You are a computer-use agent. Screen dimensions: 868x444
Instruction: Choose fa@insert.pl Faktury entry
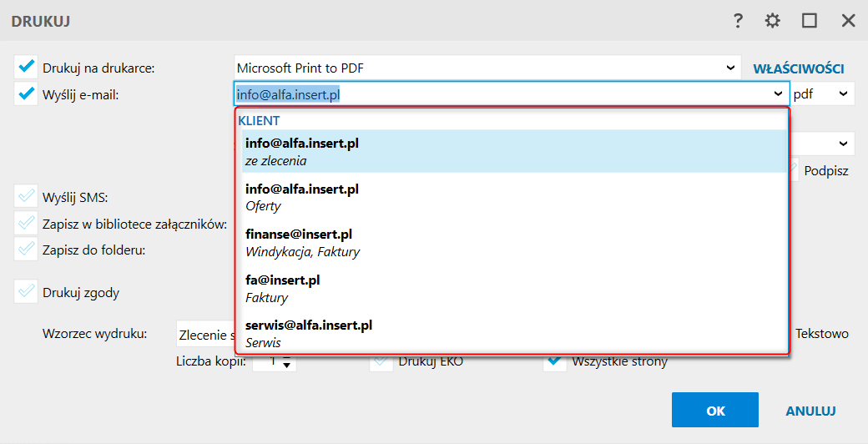[x=514, y=289]
